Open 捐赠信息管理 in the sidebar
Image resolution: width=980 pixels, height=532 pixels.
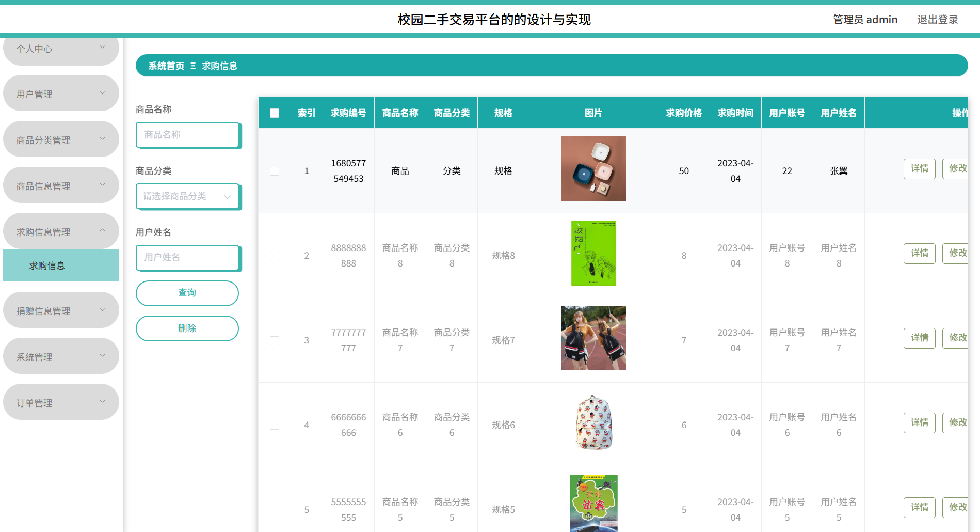60,310
